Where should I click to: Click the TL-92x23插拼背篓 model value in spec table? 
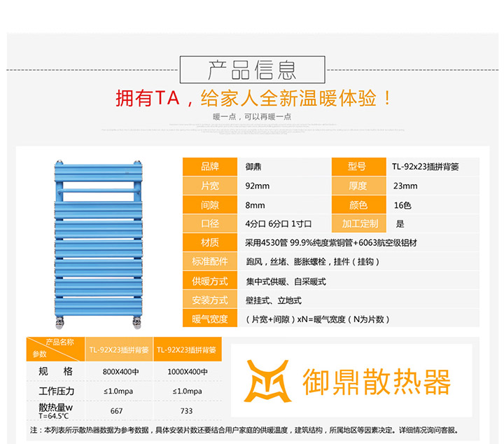[425, 167]
